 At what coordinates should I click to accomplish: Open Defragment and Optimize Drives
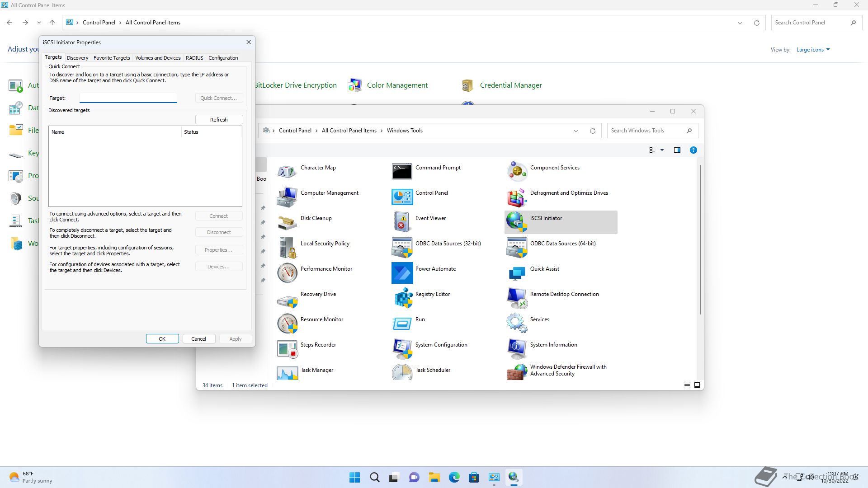(x=516, y=197)
